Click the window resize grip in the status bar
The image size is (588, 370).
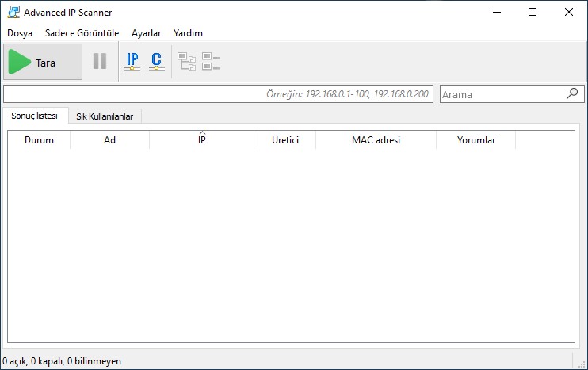point(582,364)
